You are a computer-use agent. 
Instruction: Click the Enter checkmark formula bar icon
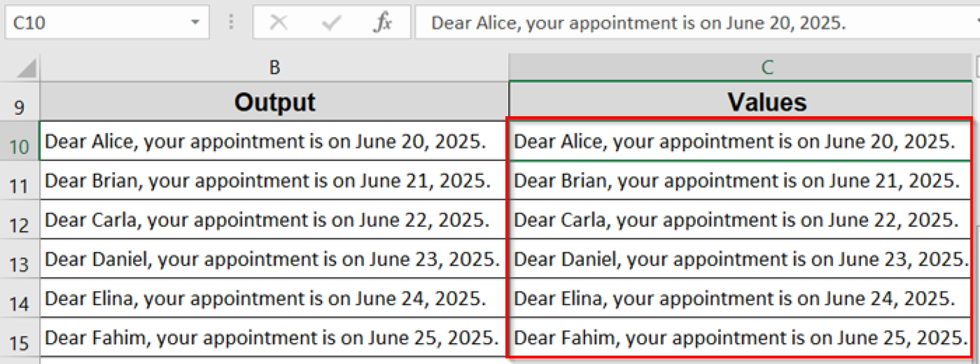(331, 22)
